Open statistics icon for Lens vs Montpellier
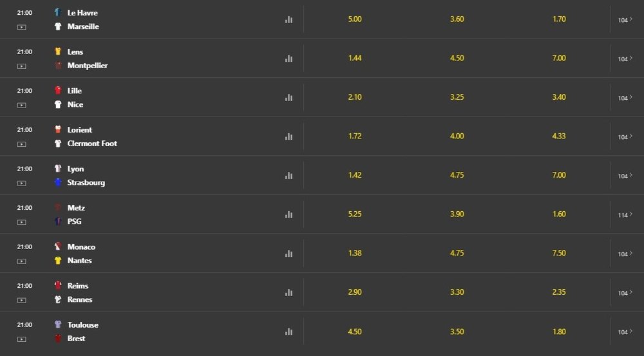The image size is (644, 356). (289, 59)
